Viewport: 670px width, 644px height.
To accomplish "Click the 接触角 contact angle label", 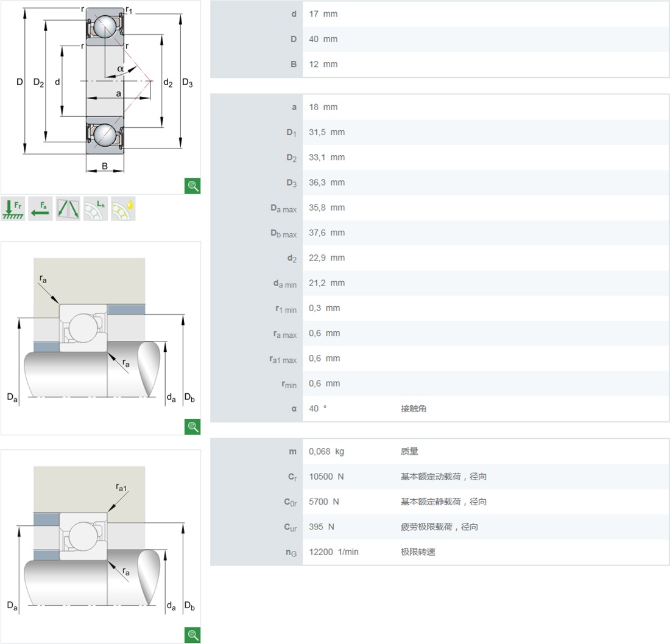I will coord(414,408).
